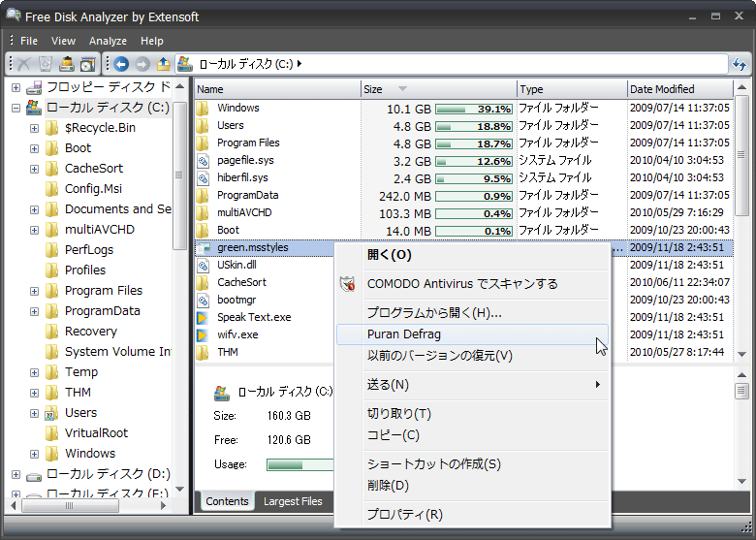Collapse the ローカル ディスク (C:) tree node
756x540 pixels.
tap(16, 108)
